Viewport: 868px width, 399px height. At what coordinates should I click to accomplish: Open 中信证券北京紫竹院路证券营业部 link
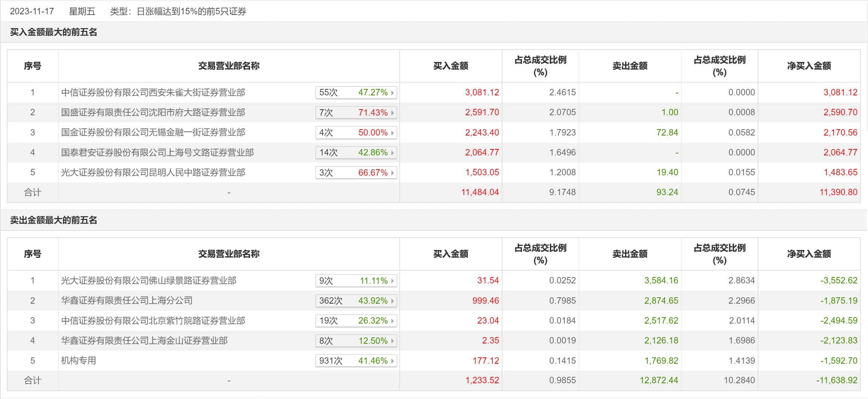[x=153, y=321]
